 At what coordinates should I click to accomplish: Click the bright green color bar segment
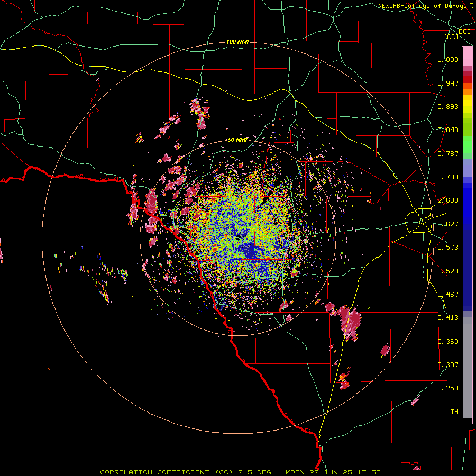tap(467, 144)
